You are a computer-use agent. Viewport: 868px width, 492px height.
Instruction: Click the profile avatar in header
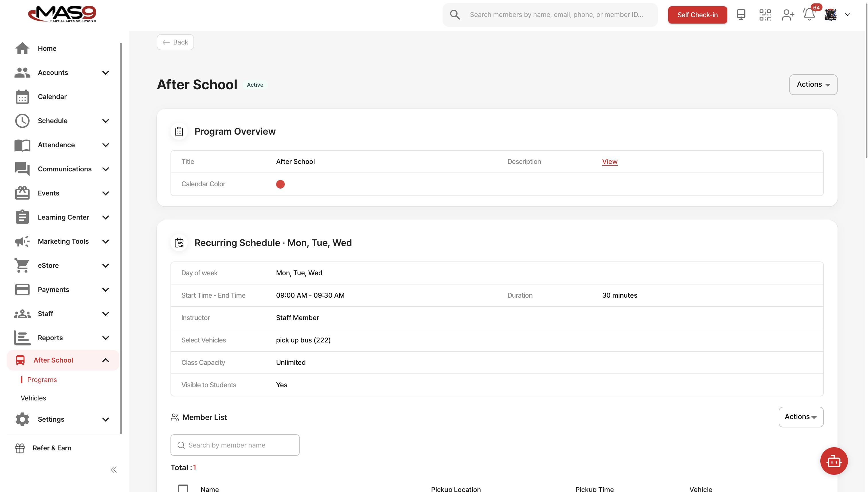[x=830, y=15]
